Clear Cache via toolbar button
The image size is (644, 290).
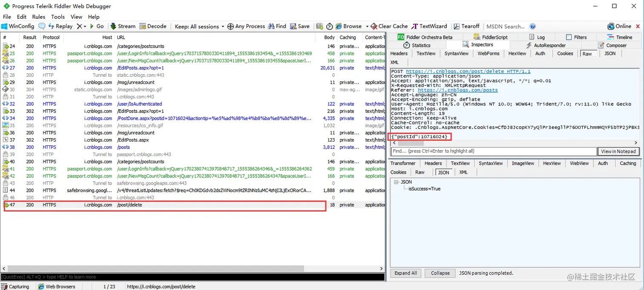(x=389, y=26)
